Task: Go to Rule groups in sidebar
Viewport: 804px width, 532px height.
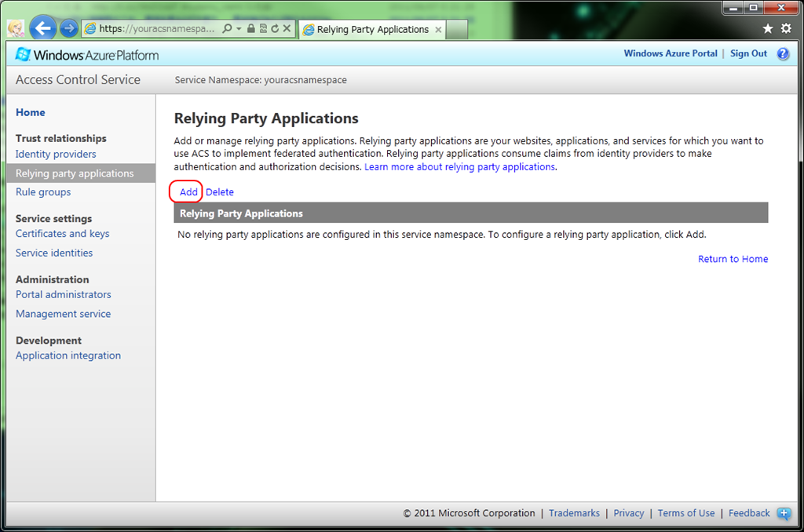Action: [x=43, y=192]
